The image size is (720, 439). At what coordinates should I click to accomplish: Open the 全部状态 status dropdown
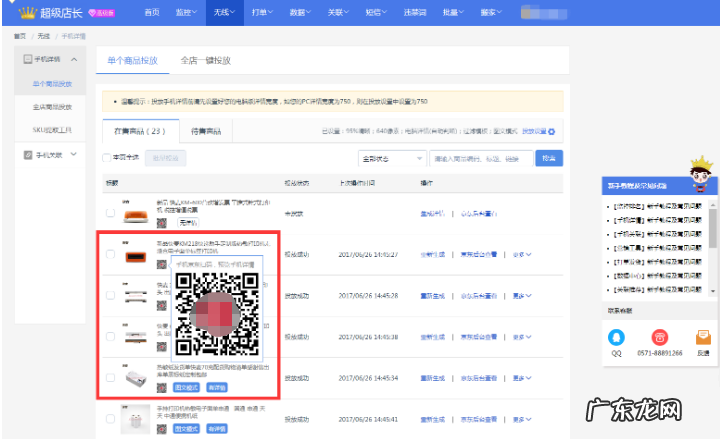[392, 158]
